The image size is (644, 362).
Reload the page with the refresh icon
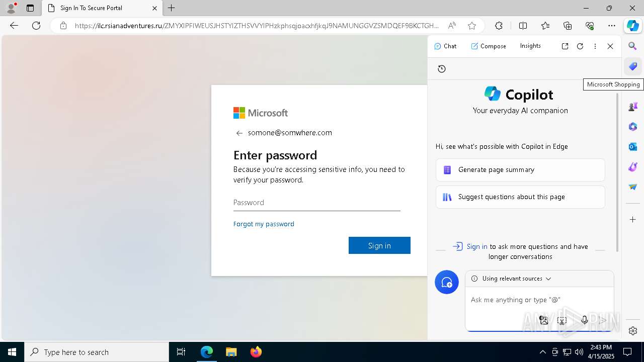point(36,26)
